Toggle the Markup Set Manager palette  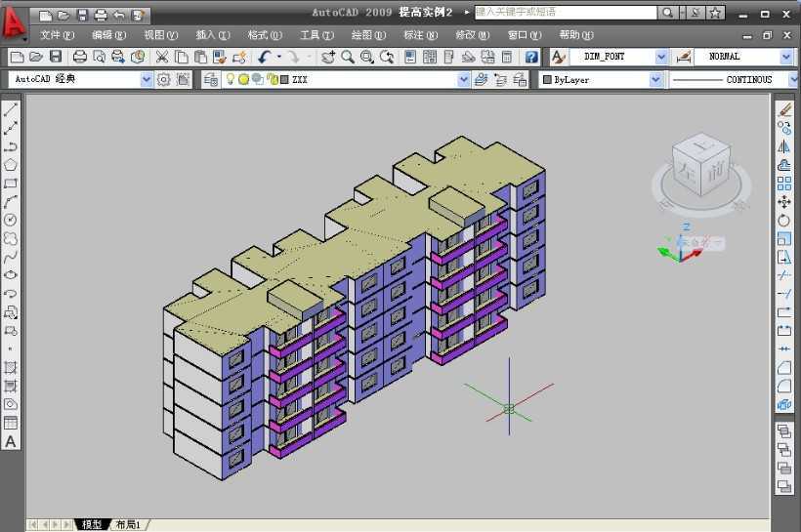tap(487, 57)
